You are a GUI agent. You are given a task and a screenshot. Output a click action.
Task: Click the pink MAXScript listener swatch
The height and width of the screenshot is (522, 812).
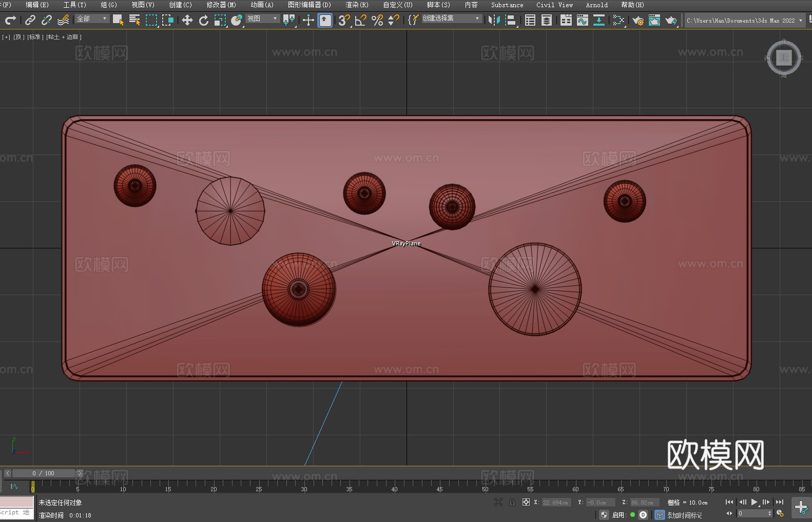16,502
